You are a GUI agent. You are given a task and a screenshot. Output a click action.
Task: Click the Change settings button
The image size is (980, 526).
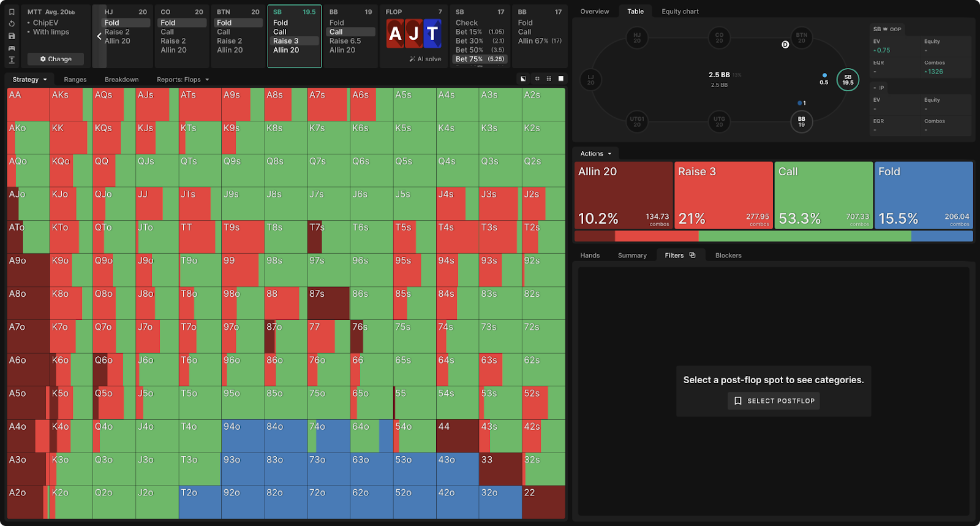coord(56,59)
